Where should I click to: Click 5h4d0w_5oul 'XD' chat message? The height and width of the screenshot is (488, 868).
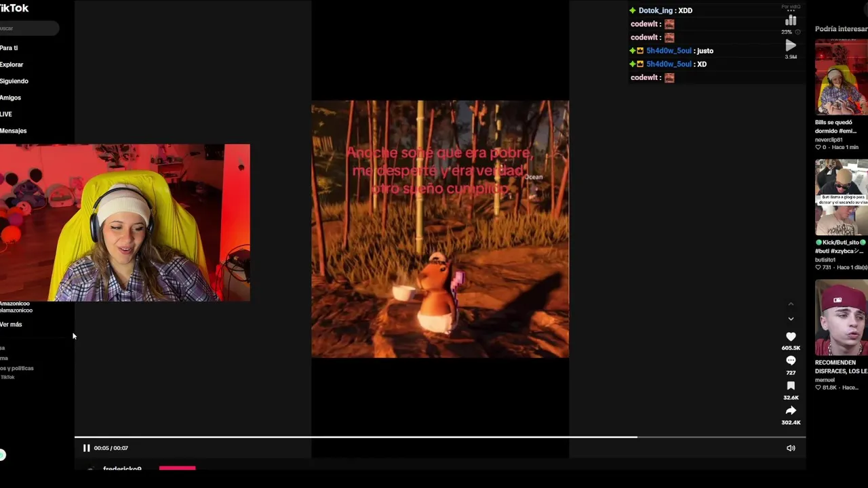pyautogui.click(x=668, y=64)
